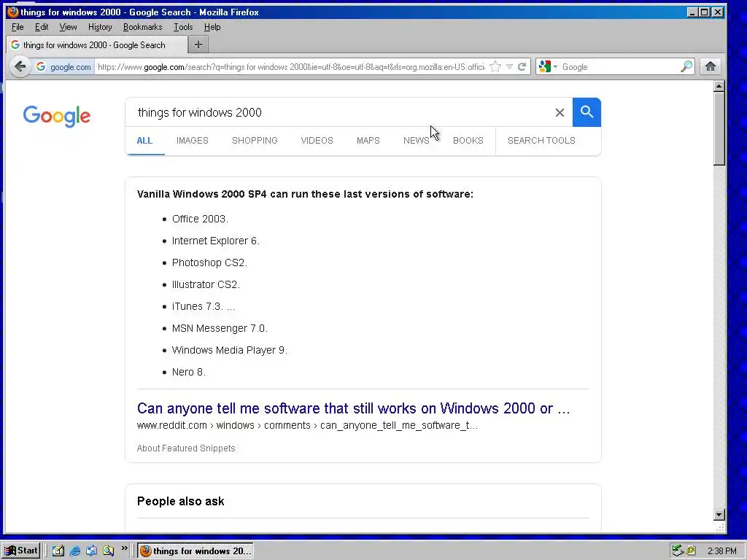Switch to the Images results tab
747x560 pixels.
pos(193,141)
